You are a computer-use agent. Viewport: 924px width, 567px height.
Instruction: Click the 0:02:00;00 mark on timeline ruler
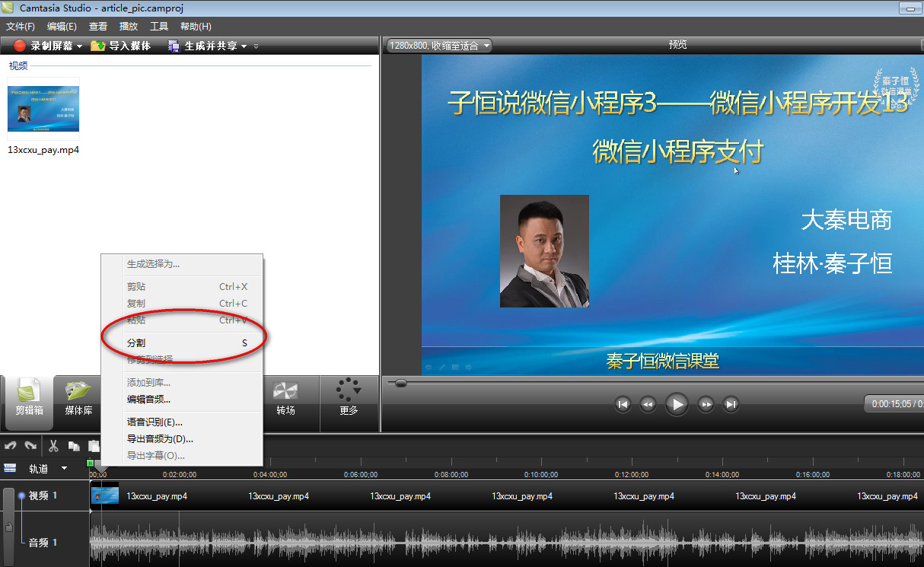180,475
